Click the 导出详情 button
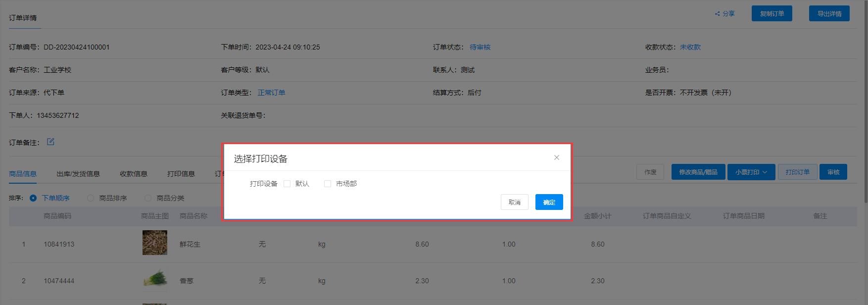Image resolution: width=868 pixels, height=305 pixels. coord(829,14)
